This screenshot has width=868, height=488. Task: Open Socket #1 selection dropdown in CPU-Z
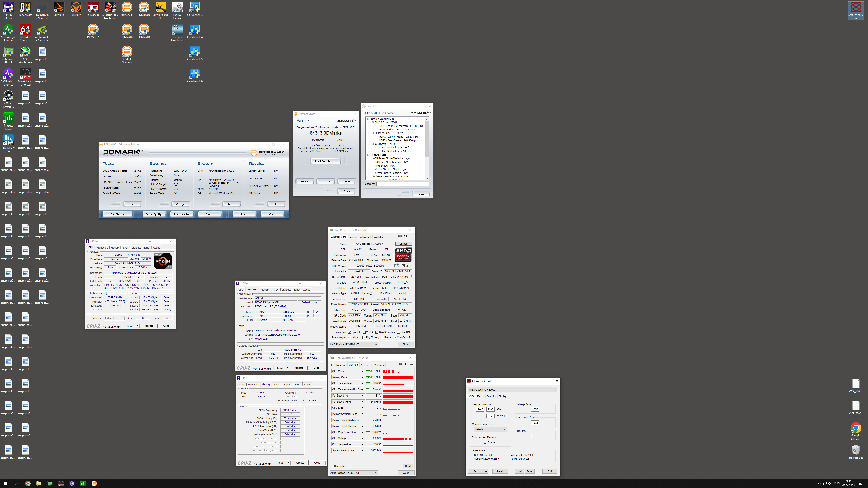114,318
